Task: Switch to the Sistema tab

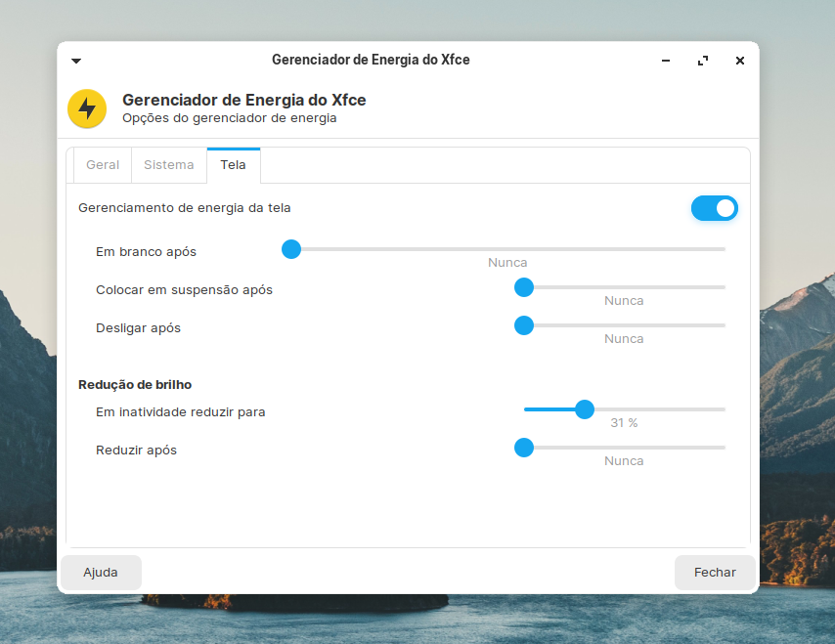Action: pyautogui.click(x=169, y=165)
